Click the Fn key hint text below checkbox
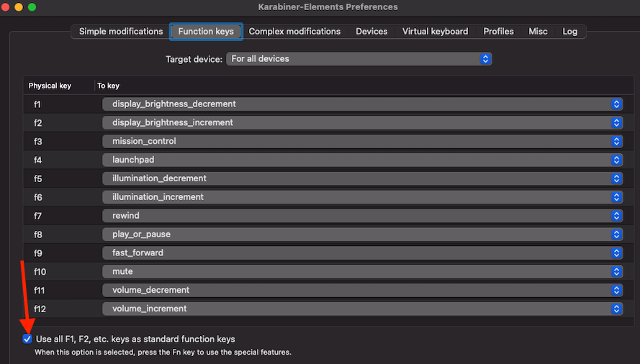Image resolution: width=640 pixels, height=364 pixels. point(163,352)
